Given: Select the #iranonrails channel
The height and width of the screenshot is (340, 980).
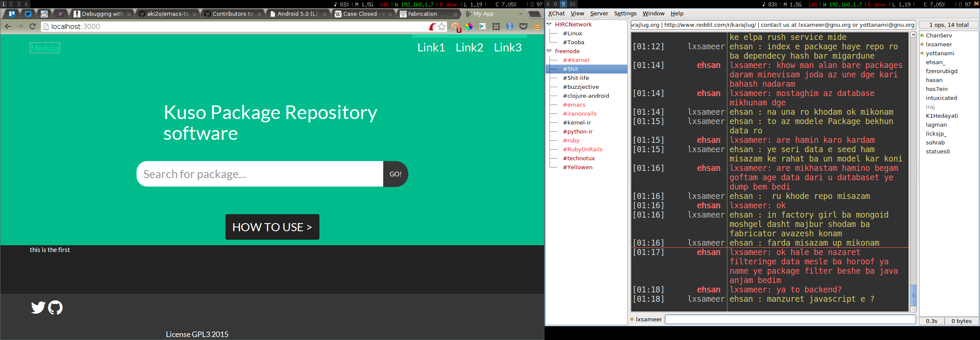Looking at the screenshot, I should point(579,114).
